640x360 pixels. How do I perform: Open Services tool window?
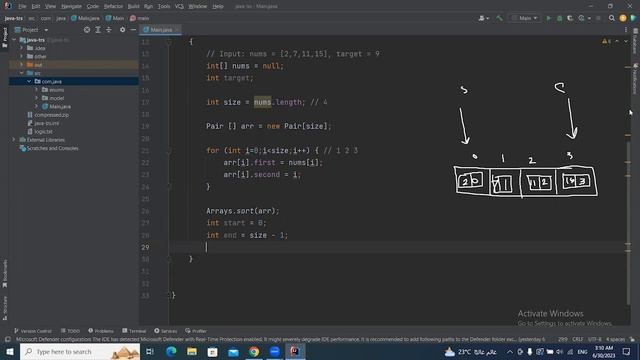pyautogui.click(x=166, y=331)
